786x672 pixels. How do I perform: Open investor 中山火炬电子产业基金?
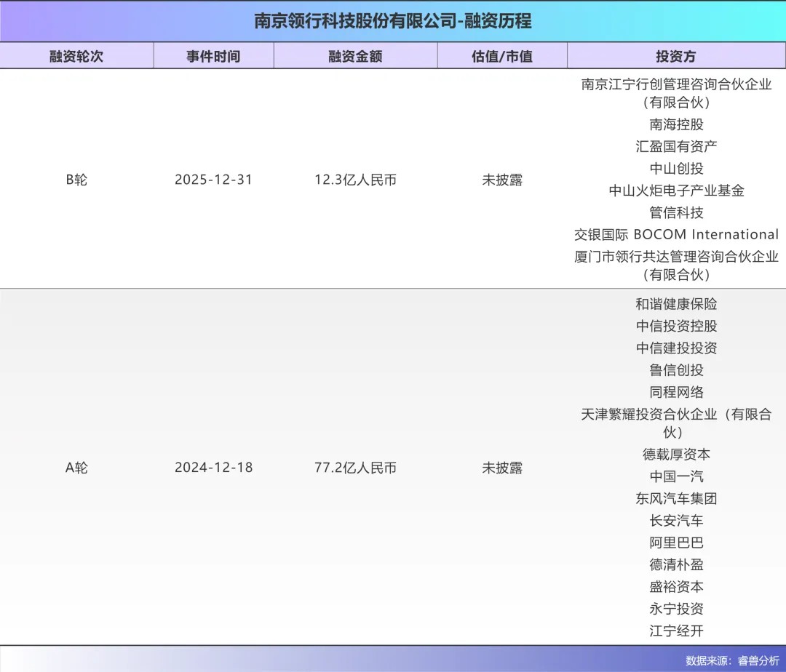click(x=676, y=191)
